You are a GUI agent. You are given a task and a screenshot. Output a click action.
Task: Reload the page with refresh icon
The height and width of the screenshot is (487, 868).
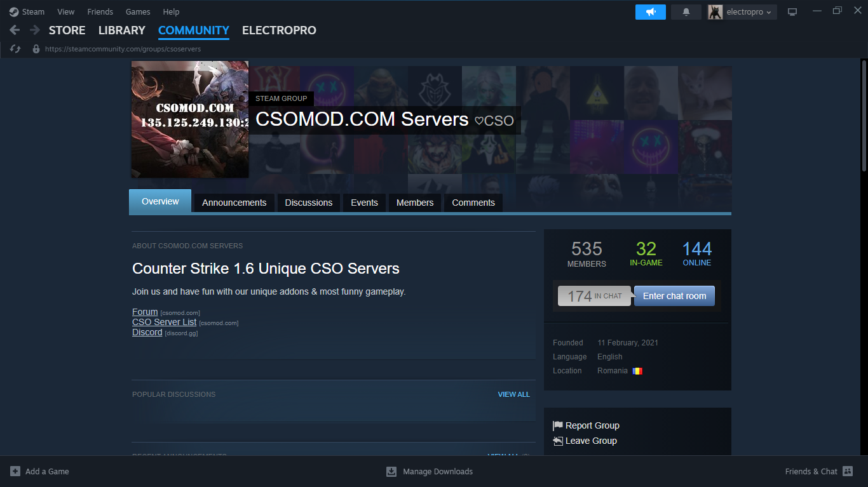(15, 49)
